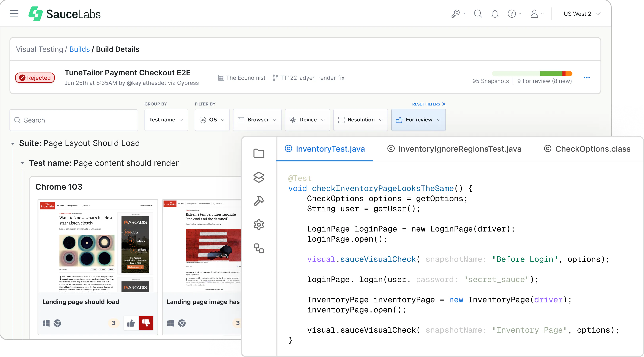The width and height of the screenshot is (644, 357).
Task: Open notifications bell
Action: 495,13
